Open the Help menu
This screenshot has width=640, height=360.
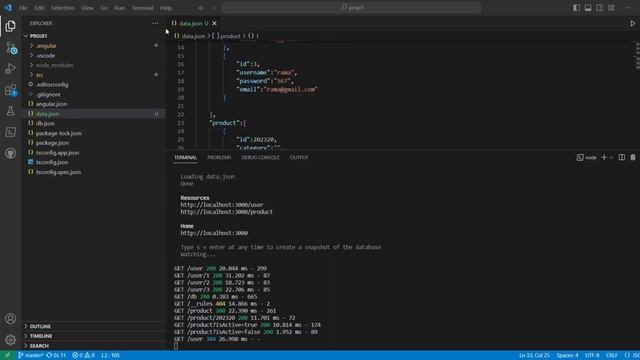point(166,8)
